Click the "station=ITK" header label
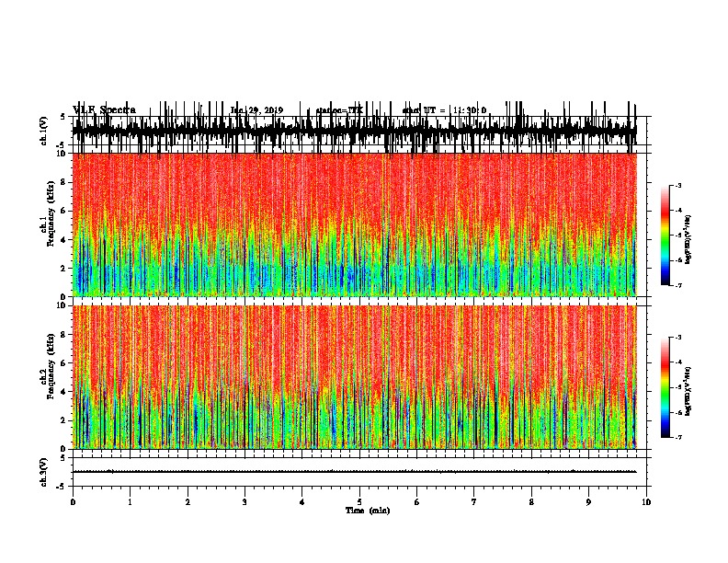The image size is (728, 563). point(339,110)
